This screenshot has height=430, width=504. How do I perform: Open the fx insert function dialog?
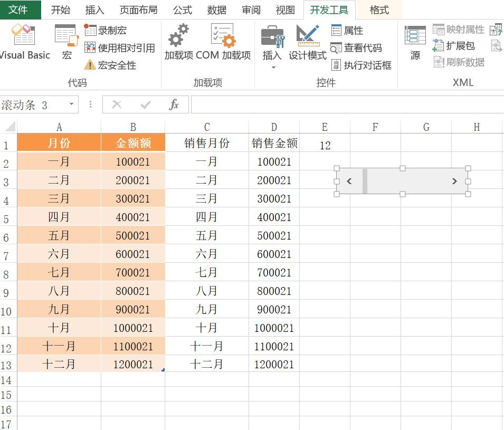pyautogui.click(x=174, y=104)
